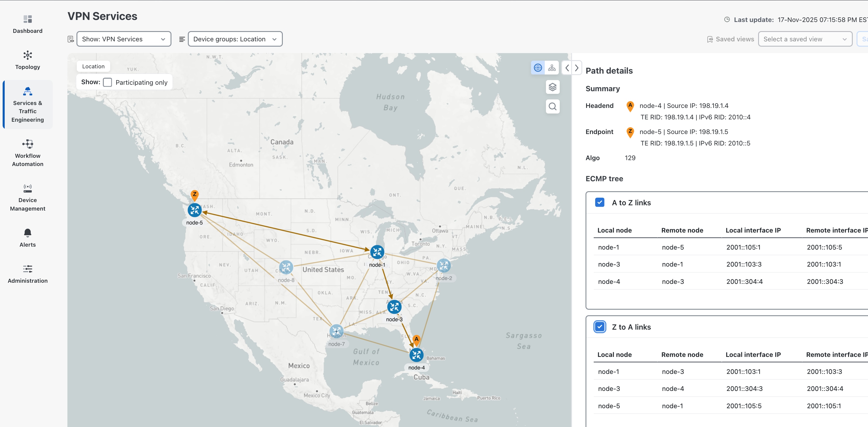The height and width of the screenshot is (427, 868).
Task: Select Services & Traffic Engineering sidebar item
Action: click(x=28, y=105)
